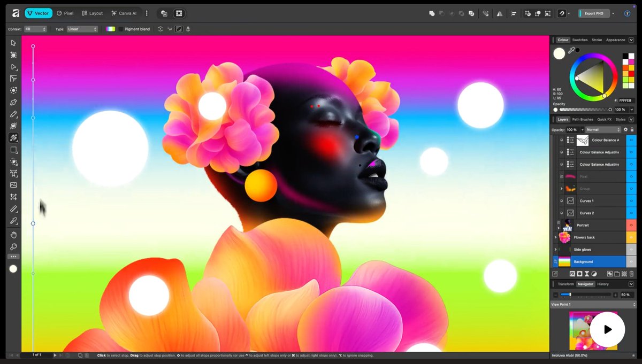Viewport: 642px width, 364px height.
Task: Click the eyedropper in Colour panel
Action: coord(571,51)
